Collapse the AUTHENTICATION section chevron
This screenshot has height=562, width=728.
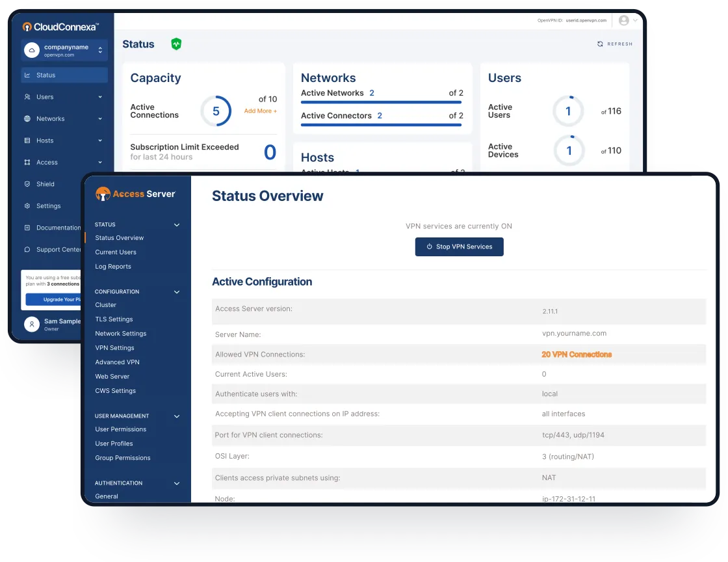coord(177,483)
